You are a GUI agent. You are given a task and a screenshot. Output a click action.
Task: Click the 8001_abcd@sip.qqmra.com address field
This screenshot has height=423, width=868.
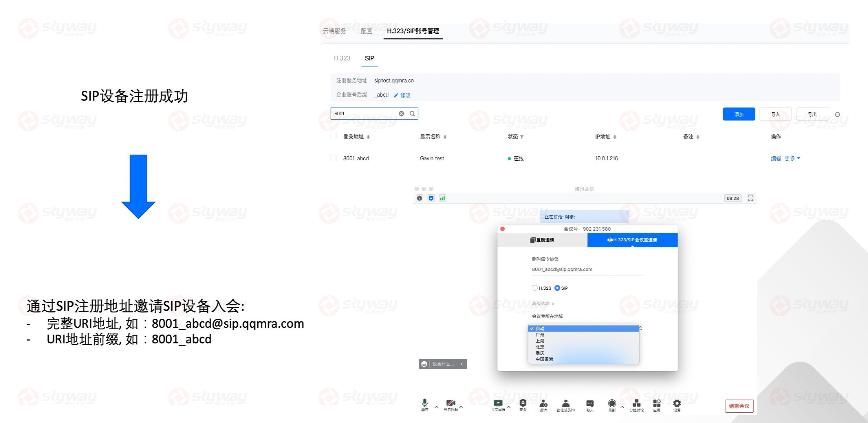click(587, 269)
